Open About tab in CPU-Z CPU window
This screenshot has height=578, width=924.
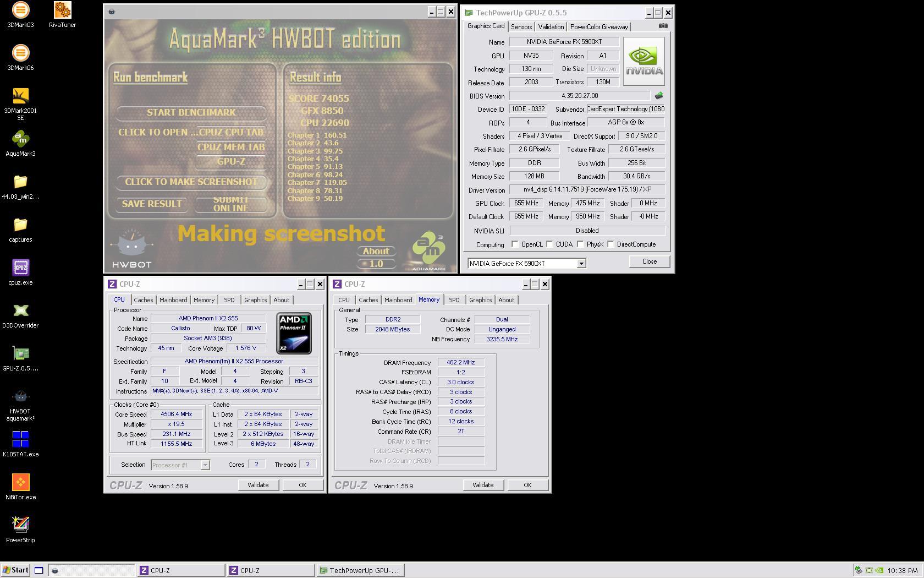(281, 300)
